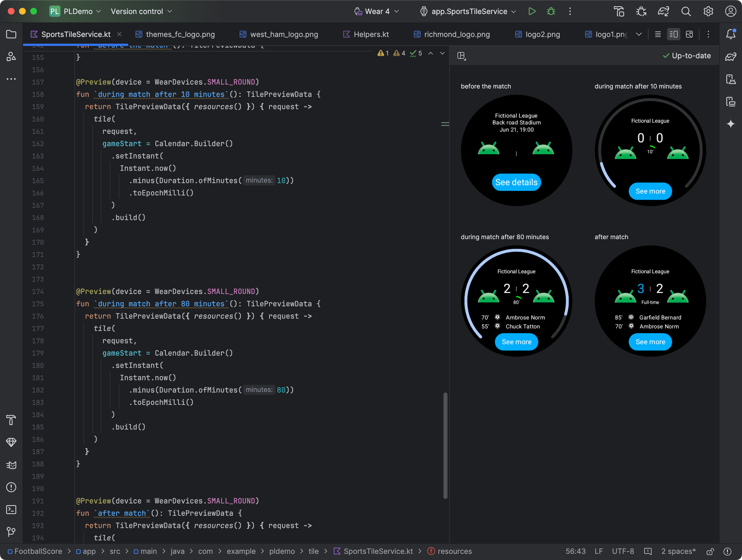Toggle the side panel collapse icon
Screen dimensions: 742x560
tap(461, 55)
